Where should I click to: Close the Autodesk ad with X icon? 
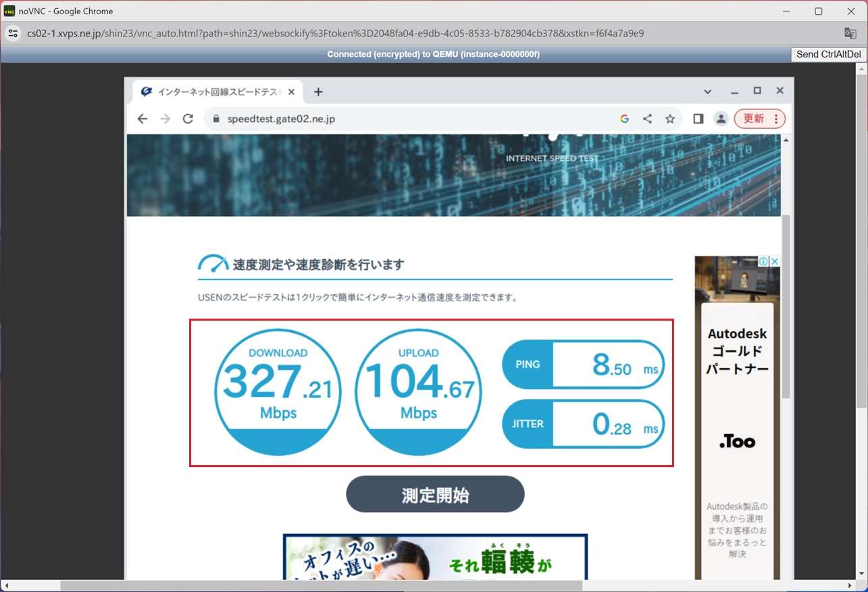click(775, 261)
